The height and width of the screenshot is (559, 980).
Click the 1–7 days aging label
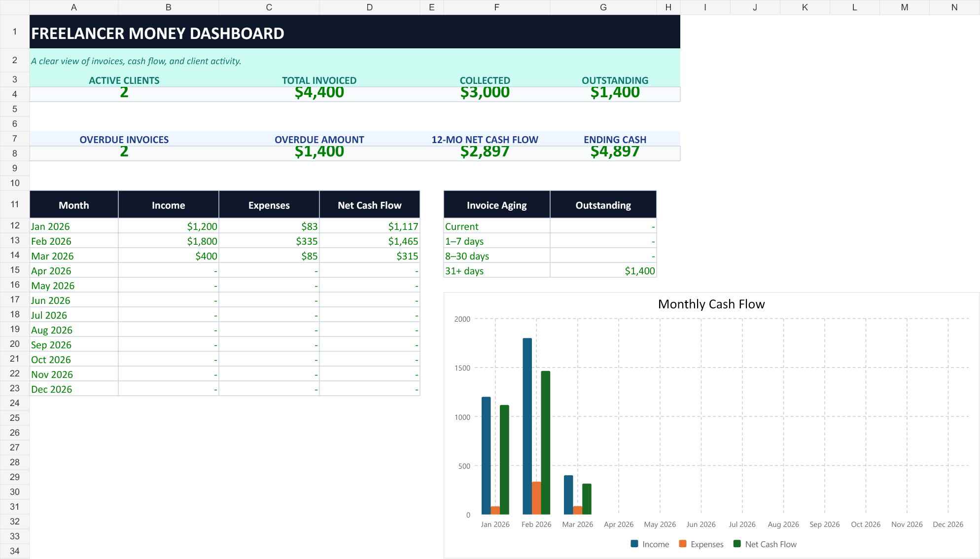[497, 241]
